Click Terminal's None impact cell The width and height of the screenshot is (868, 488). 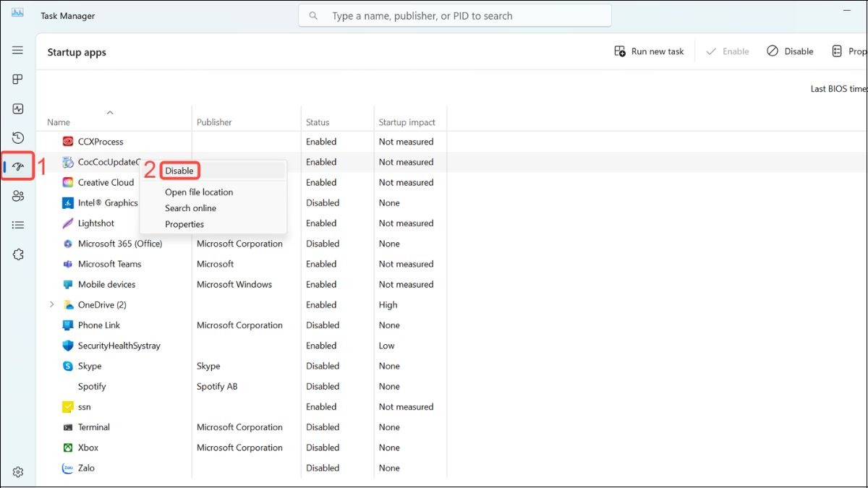coord(389,427)
